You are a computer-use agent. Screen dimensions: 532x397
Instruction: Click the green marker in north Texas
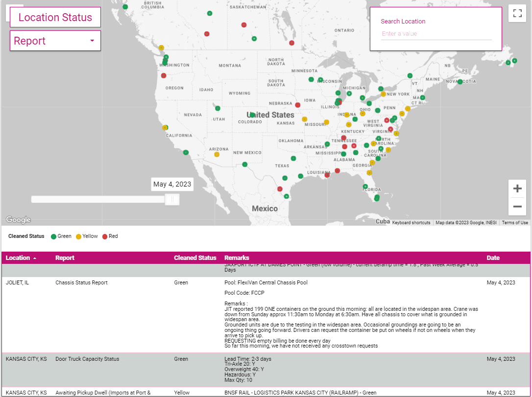coord(293,158)
